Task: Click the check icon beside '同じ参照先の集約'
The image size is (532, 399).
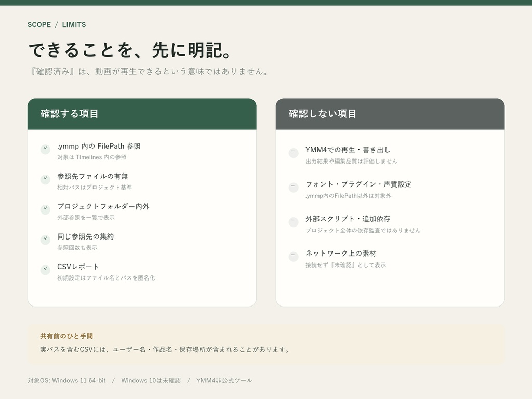Action: [x=46, y=239]
